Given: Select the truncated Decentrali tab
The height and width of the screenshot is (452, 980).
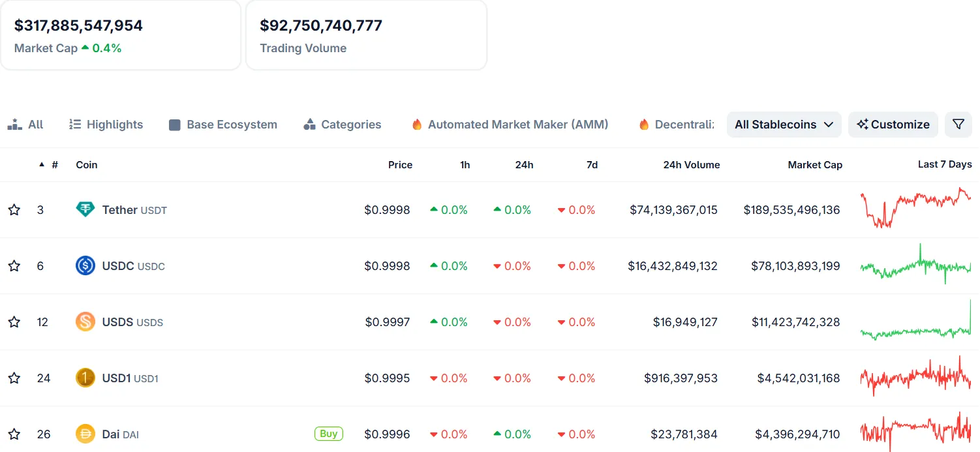Looking at the screenshot, I should point(677,125).
